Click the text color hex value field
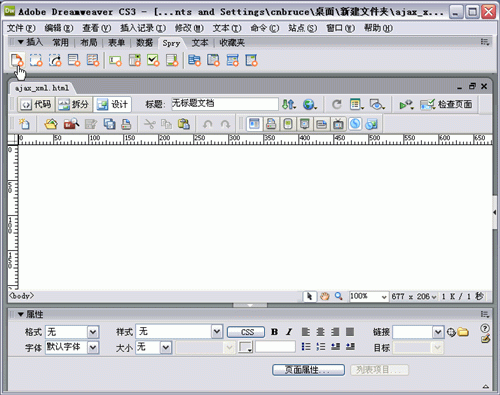 point(275,347)
